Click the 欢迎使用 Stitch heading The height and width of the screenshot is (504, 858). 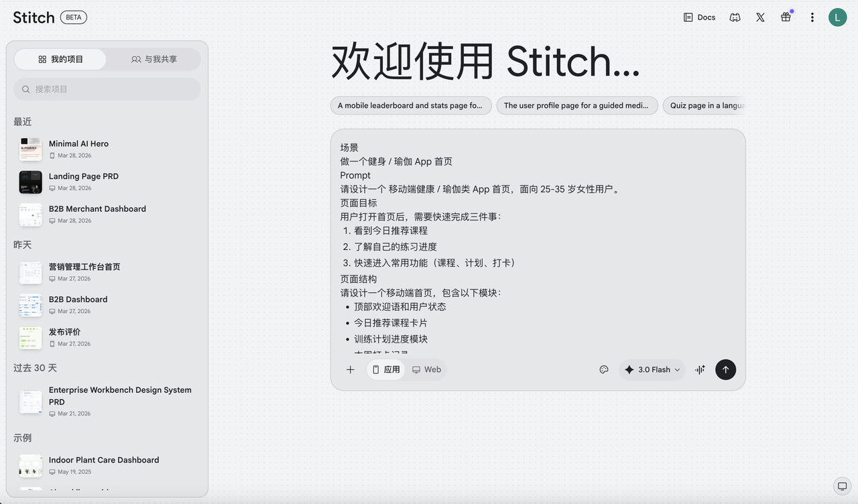tap(485, 62)
